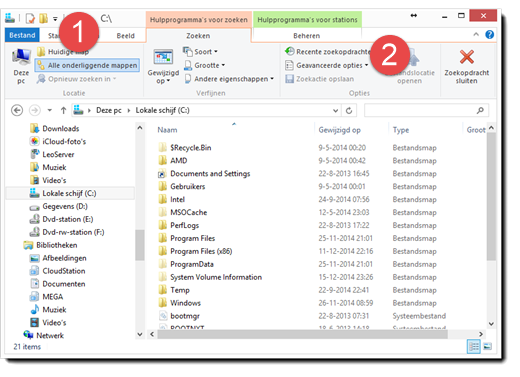Switch to the Beeld ribbon tab
520x377 pixels.
coord(125,36)
